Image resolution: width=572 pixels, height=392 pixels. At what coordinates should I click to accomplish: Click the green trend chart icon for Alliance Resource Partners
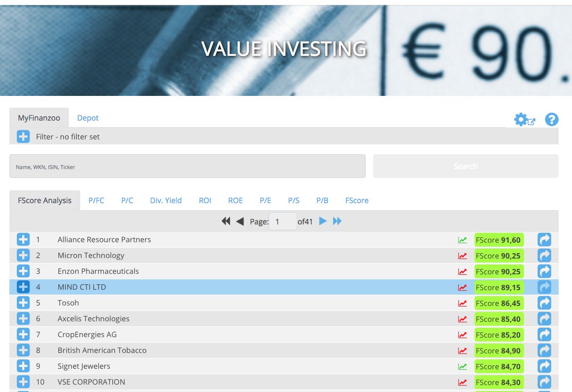462,239
